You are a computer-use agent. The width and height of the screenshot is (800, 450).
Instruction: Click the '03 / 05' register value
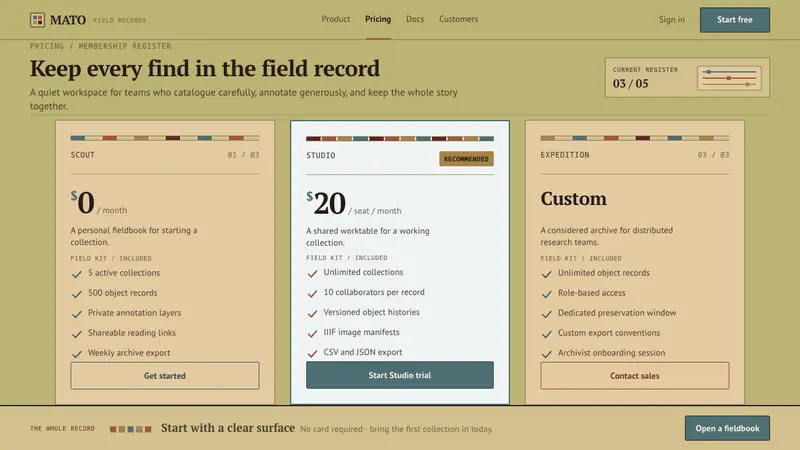coord(631,83)
